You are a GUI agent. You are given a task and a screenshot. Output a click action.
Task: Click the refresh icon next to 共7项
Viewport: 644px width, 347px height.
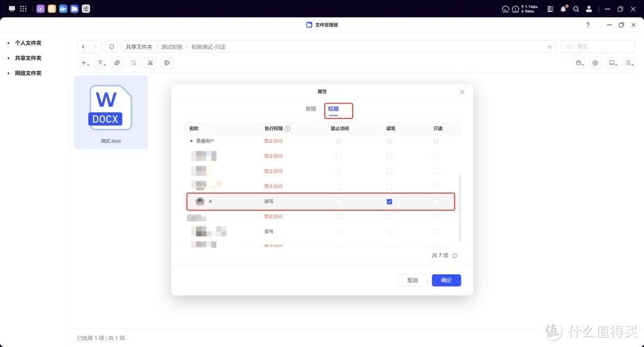coord(454,255)
